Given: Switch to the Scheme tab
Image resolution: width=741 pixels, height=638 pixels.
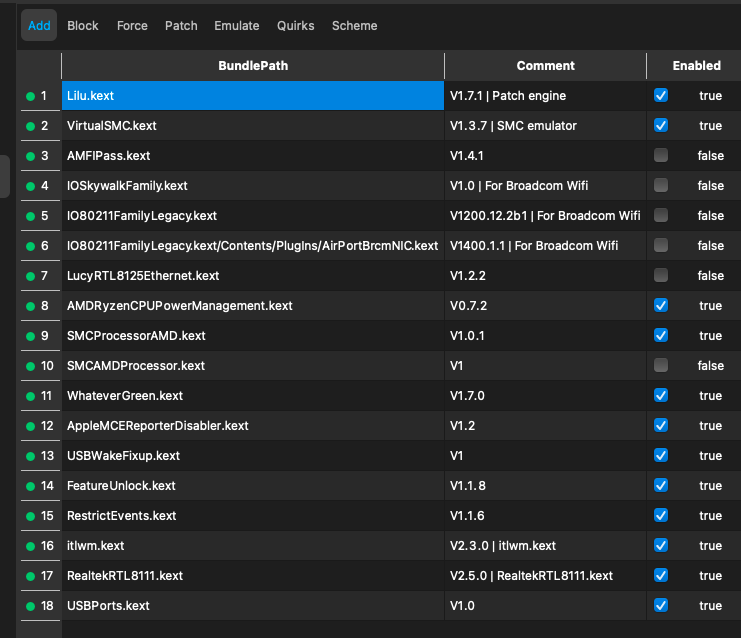Looking at the screenshot, I should pyautogui.click(x=354, y=26).
